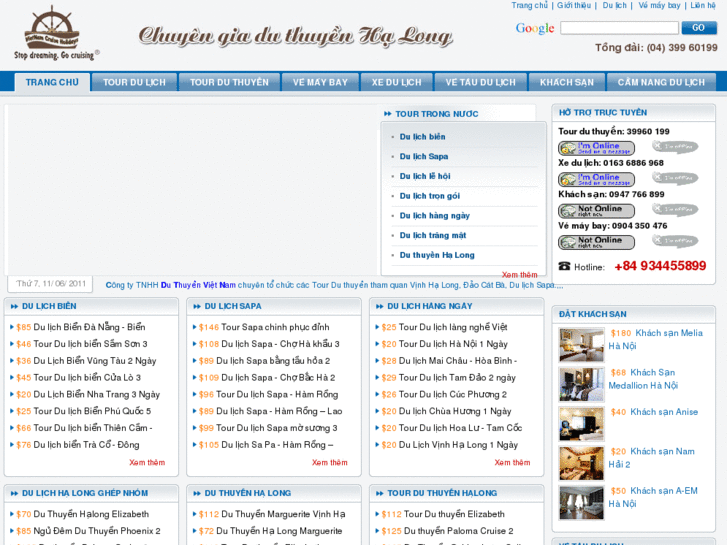Click the Du Thuyền Việt Nam company link
The height and width of the screenshot is (545, 727).
pos(198,285)
